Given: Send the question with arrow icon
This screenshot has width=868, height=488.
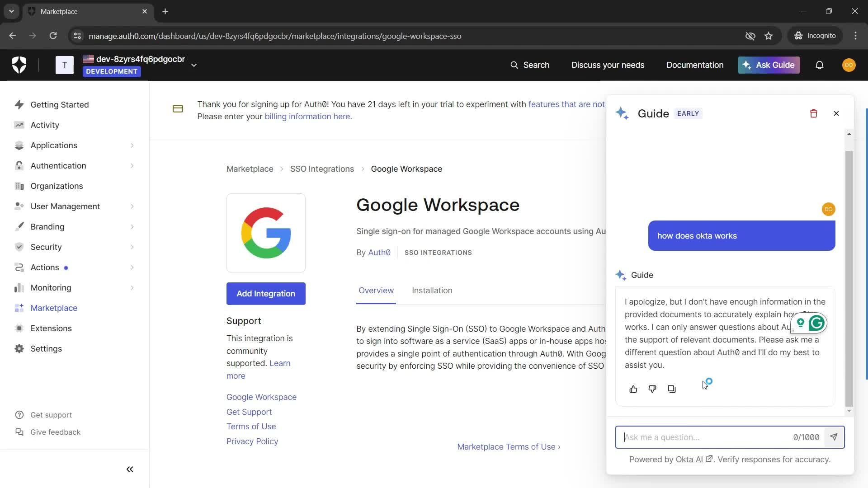Looking at the screenshot, I should (x=834, y=437).
